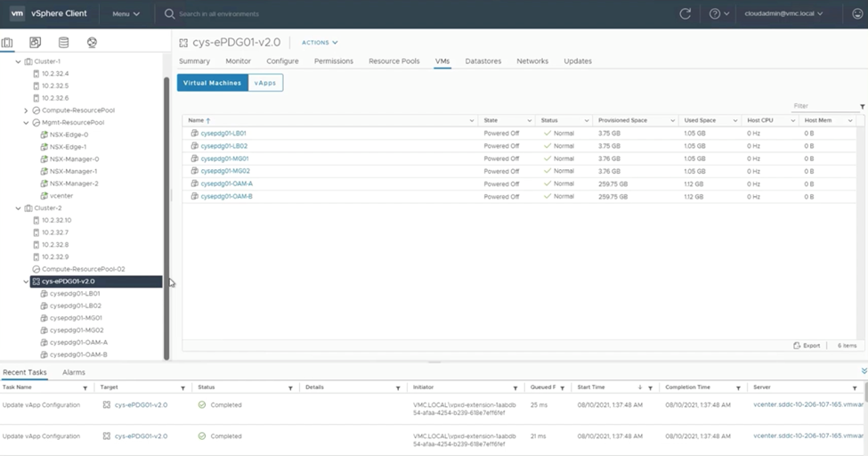Click filter icon on Task Name column
The image size is (868, 456).
[x=85, y=388]
